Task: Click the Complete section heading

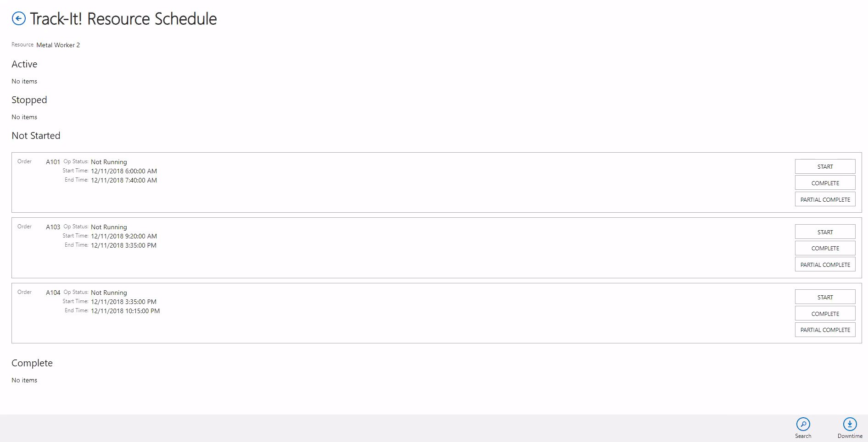Action: click(x=32, y=363)
